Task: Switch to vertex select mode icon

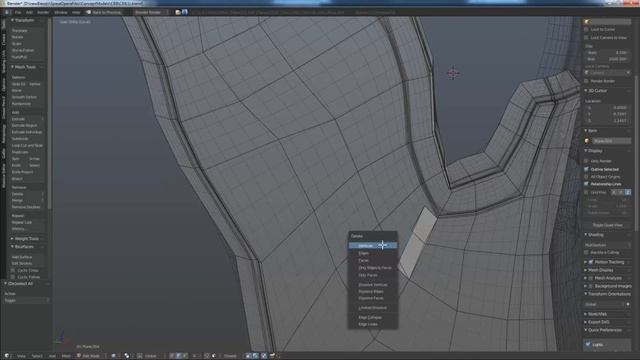Action: (x=172, y=356)
